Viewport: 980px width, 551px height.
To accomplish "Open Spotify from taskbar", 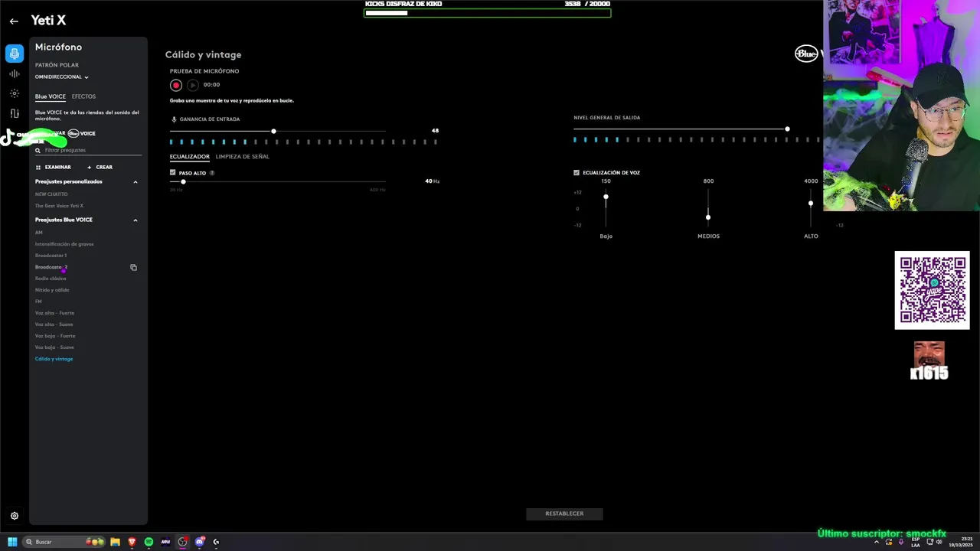I will click(149, 542).
